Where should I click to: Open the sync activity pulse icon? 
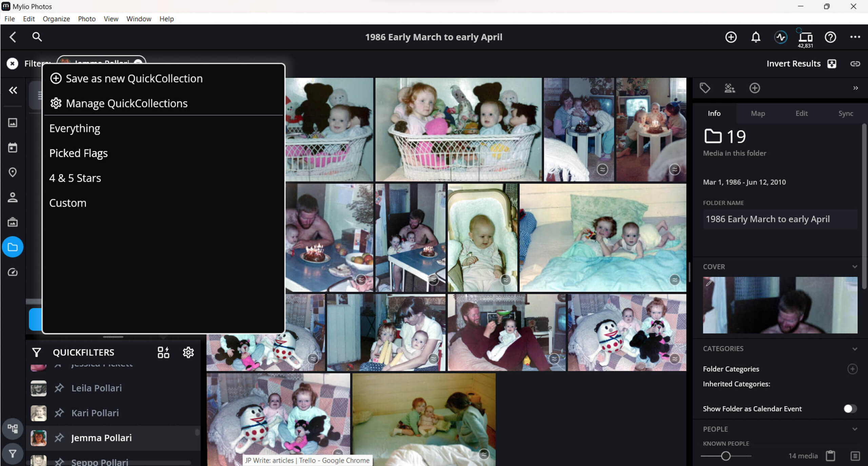point(781,37)
